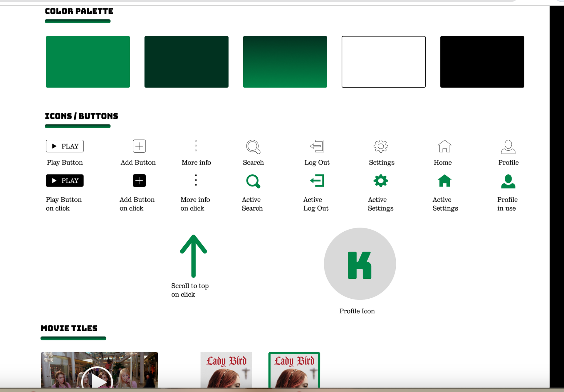
Task: Select the solid bright green swatch
Action: point(88,62)
